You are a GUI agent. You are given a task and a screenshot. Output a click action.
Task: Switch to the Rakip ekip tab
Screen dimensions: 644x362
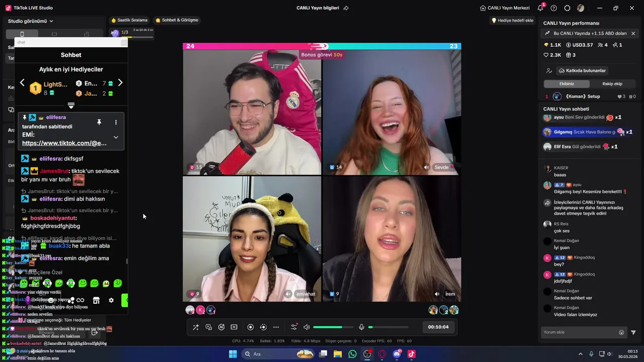pyautogui.click(x=612, y=84)
